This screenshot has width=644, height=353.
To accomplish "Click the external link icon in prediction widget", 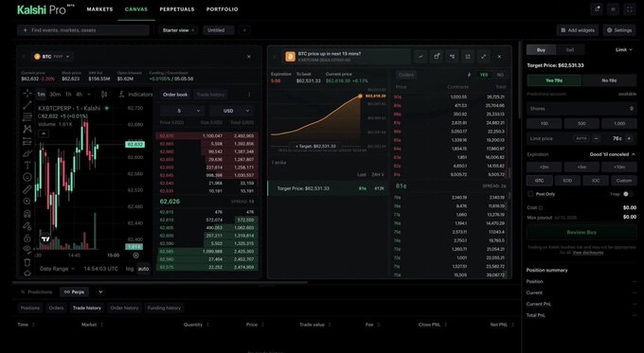I will tap(468, 57).
